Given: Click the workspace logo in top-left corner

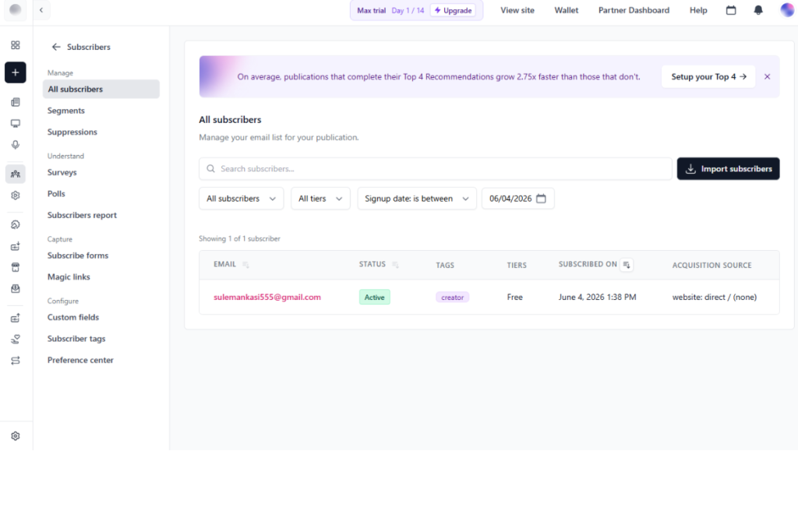Looking at the screenshot, I should pyautogui.click(x=16, y=9).
